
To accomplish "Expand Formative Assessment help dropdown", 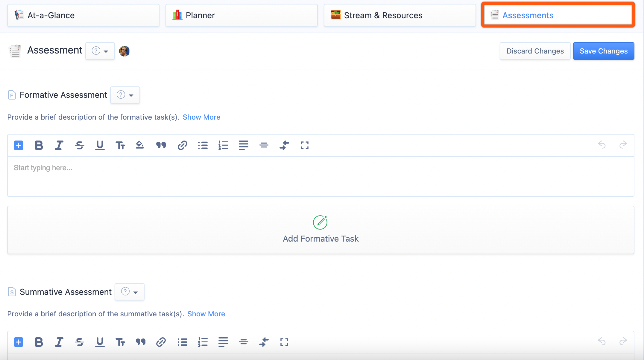I will click(125, 95).
